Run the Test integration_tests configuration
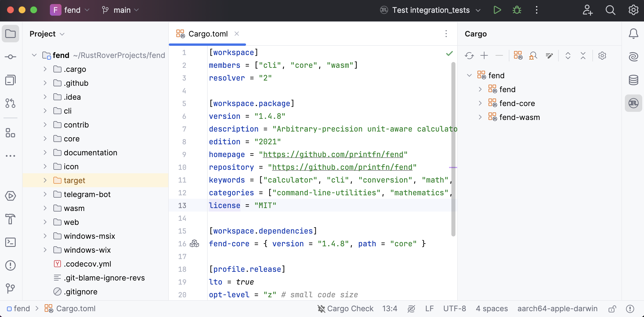644x317 pixels. [x=497, y=10]
